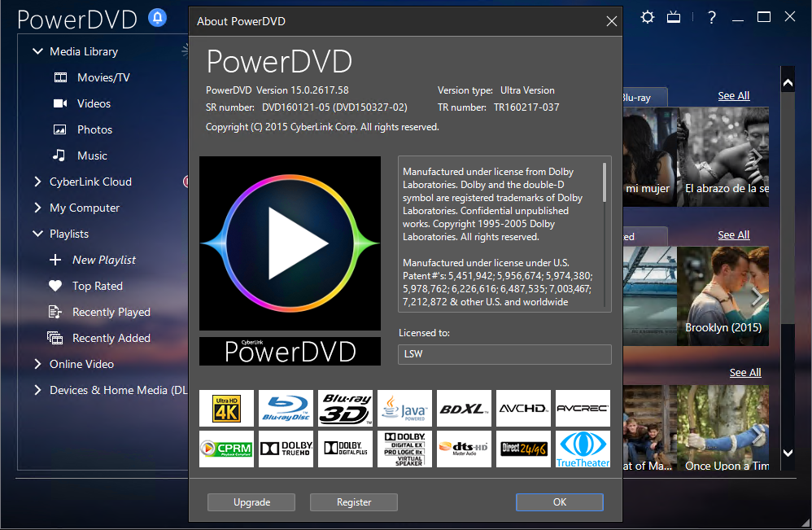Click the AVCHD logo
Screen dimensions: 812x530
523,408
